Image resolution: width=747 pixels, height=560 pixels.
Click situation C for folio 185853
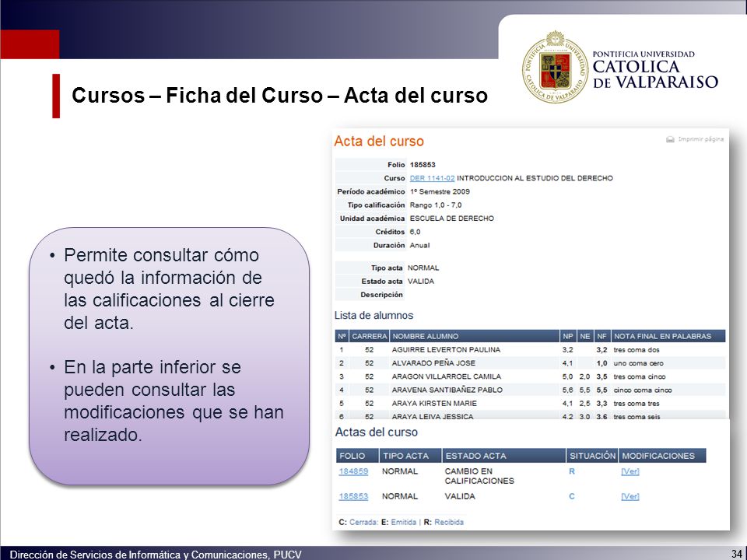(572, 496)
